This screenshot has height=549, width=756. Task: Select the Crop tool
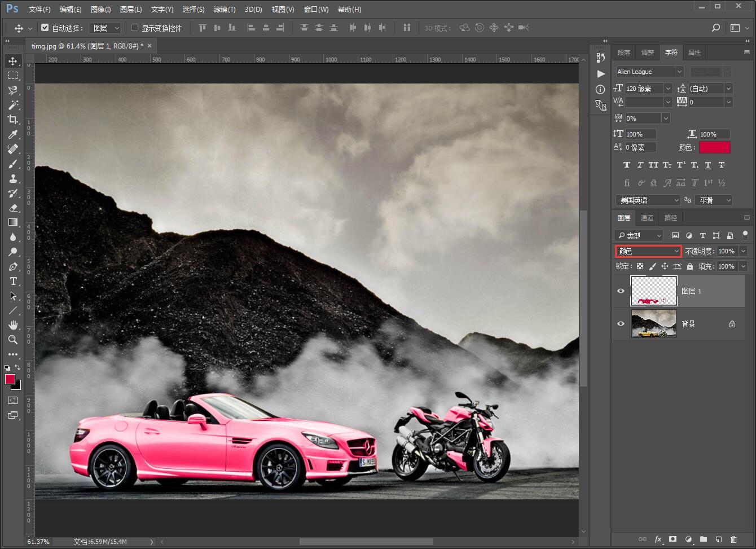[x=13, y=120]
